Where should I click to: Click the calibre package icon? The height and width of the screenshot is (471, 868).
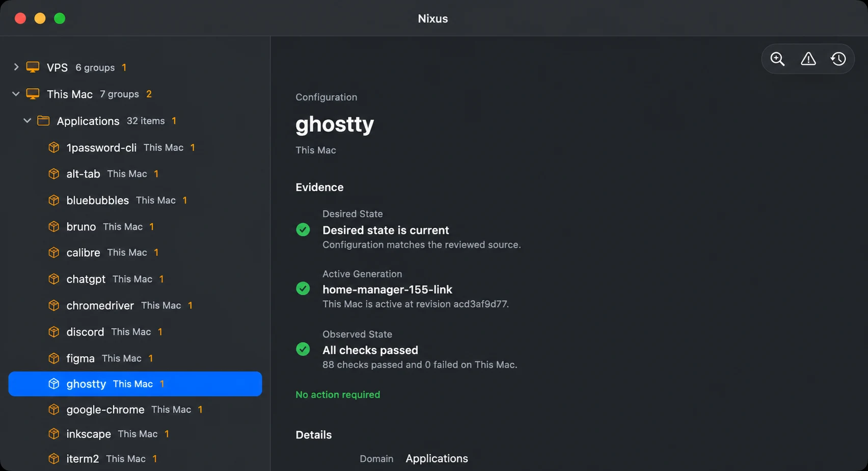[x=53, y=252]
